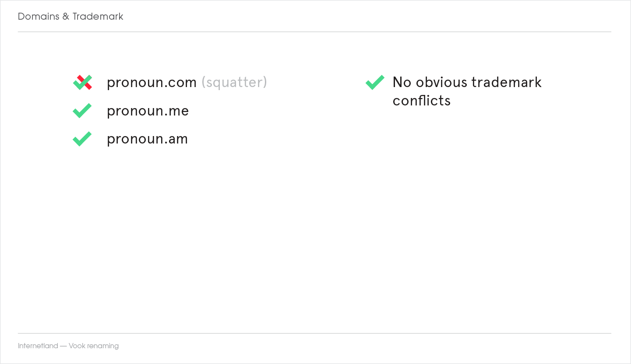Click the green checkmark next to pronoun.am
Viewport: 631px width, 364px height.
point(82,139)
